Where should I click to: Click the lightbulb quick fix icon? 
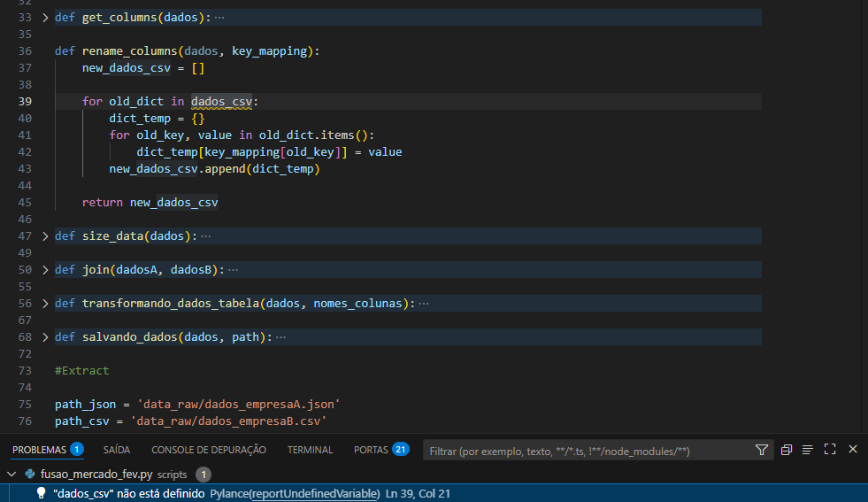point(41,493)
